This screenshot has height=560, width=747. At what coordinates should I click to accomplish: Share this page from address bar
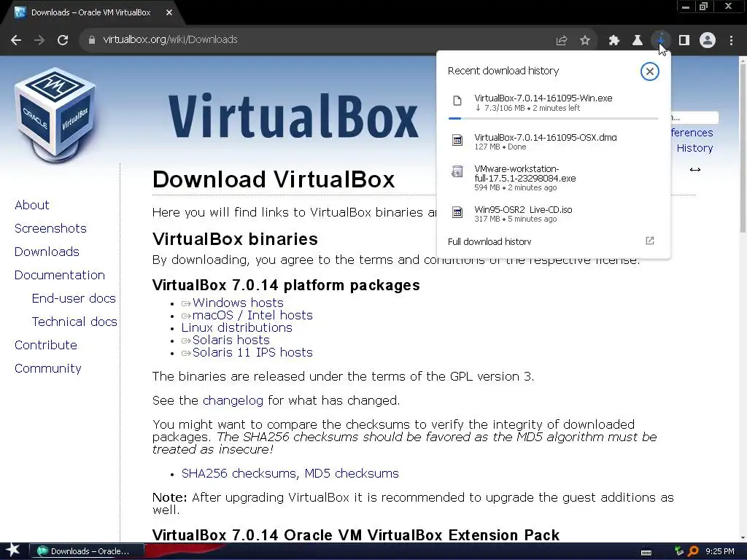tap(562, 41)
